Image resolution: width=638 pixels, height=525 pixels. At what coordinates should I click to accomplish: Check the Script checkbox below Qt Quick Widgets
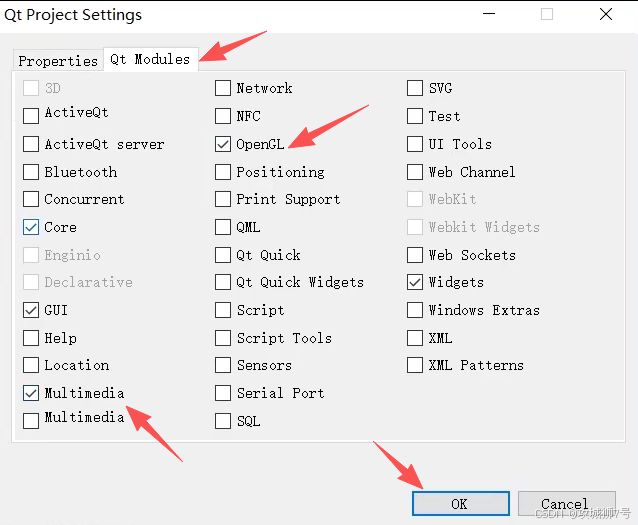coord(223,310)
